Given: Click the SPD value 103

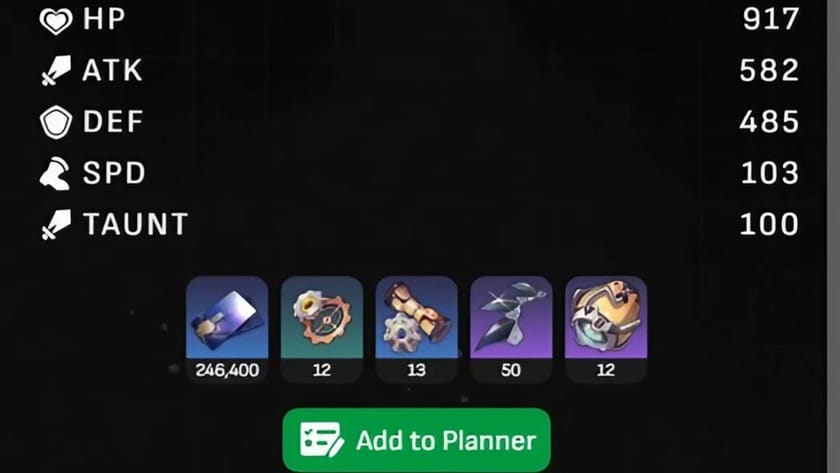Looking at the screenshot, I should pyautogui.click(x=770, y=173).
